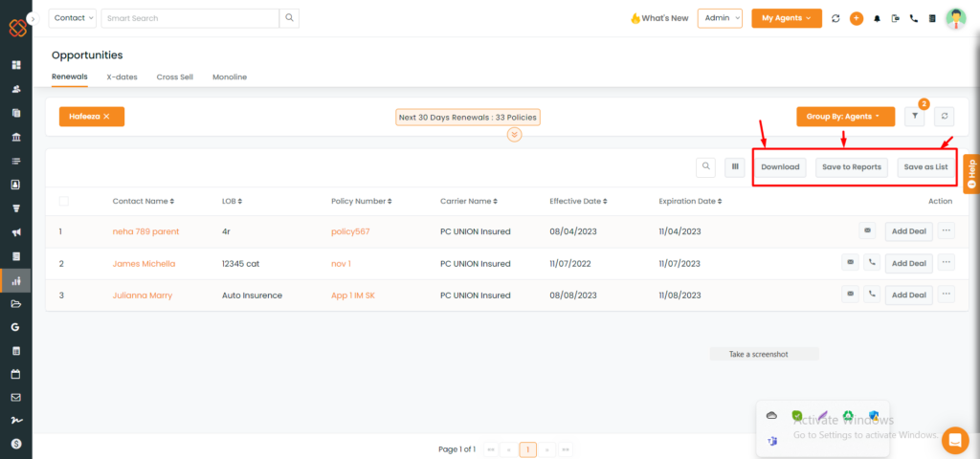The height and width of the screenshot is (459, 980).
Task: Click into the Smart Search field
Action: [x=190, y=18]
